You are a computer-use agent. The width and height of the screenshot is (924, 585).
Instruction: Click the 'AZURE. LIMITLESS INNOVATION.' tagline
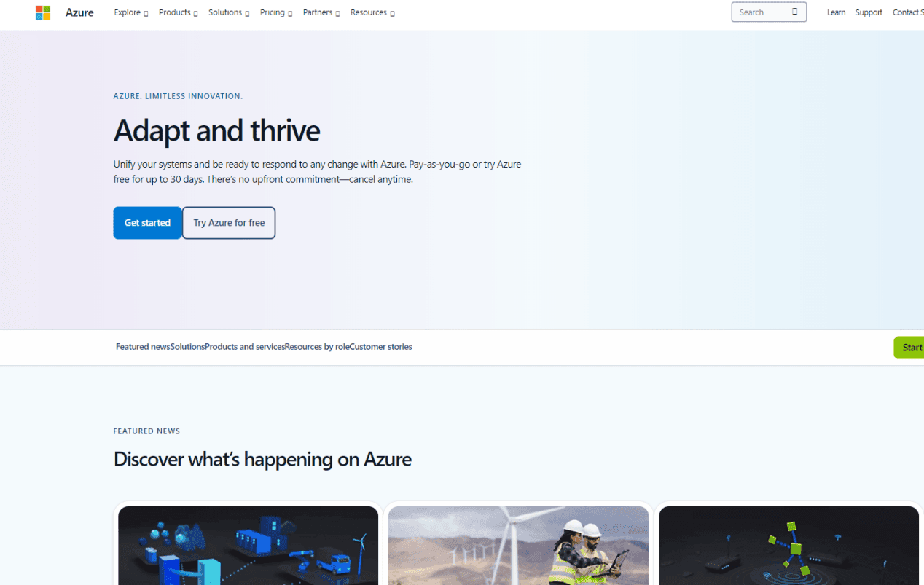tap(178, 96)
